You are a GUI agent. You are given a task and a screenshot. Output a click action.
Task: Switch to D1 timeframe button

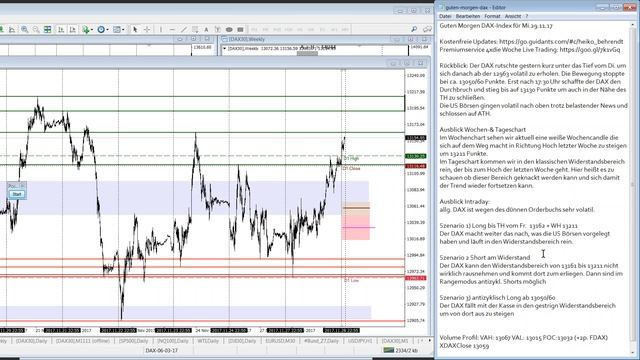tap(322, 29)
